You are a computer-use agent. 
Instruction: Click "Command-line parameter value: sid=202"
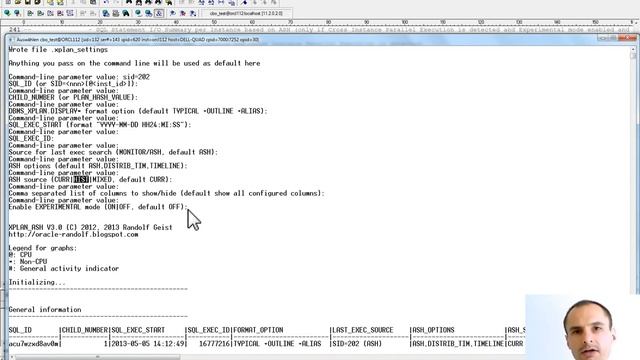79,77
